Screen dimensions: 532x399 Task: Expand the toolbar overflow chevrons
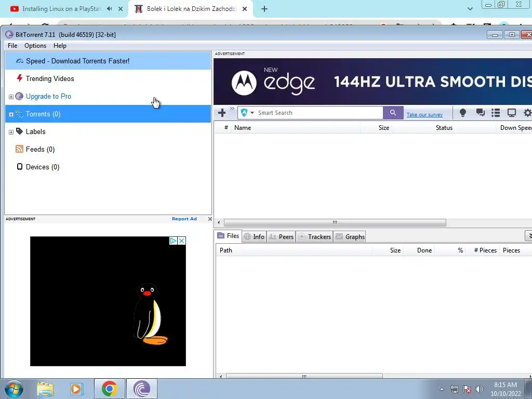point(232,109)
